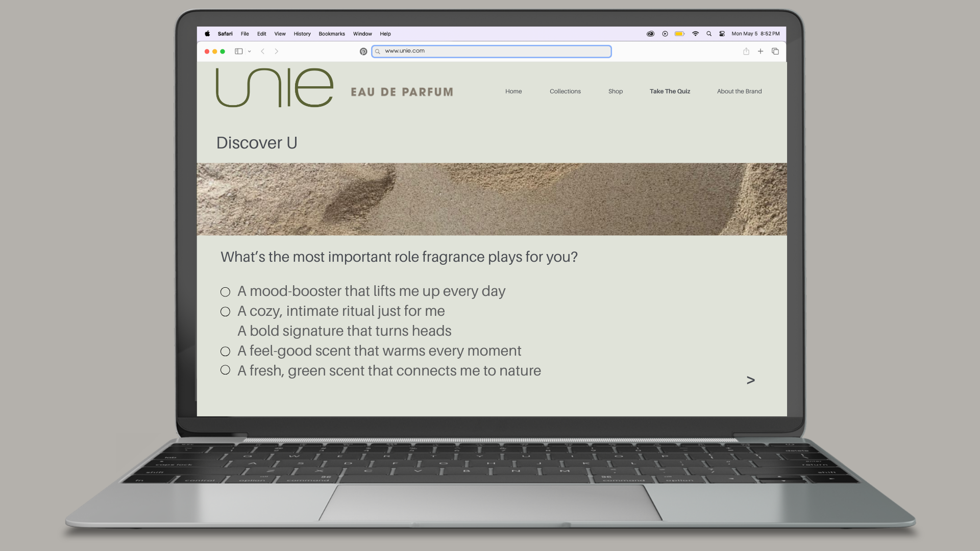Click the unie logo

275,88
